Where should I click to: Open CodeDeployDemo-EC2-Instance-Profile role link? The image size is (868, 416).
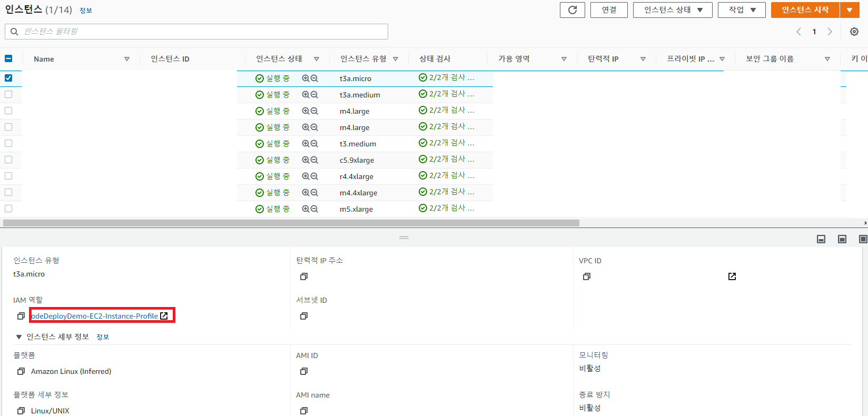(x=94, y=316)
